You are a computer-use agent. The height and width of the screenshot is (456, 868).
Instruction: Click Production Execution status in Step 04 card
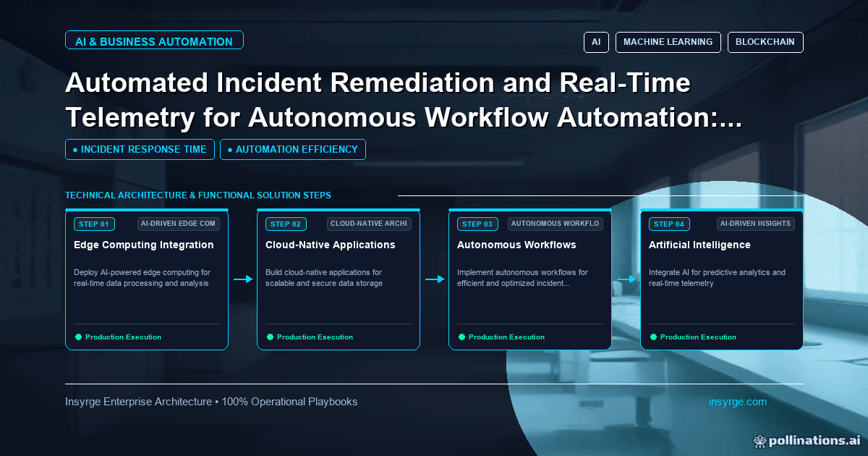coord(693,337)
